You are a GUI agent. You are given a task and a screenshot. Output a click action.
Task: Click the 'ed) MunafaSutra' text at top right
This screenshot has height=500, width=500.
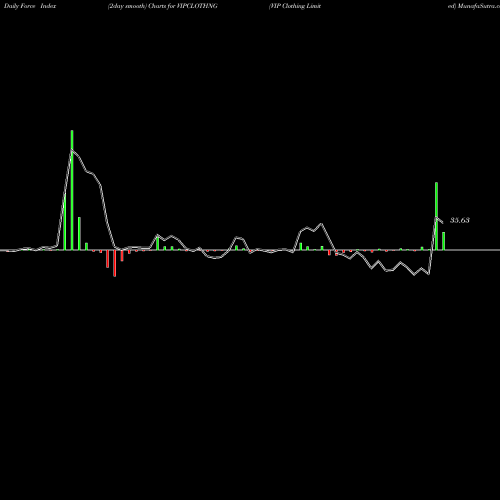[x=474, y=6]
